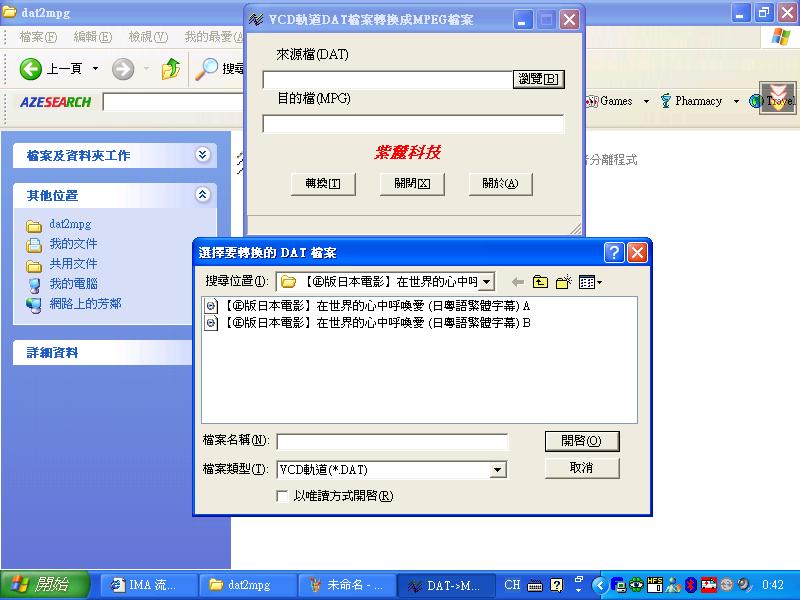Enable 以唯讀方式開啟 checkbox
The height and width of the screenshot is (600, 800).
coord(282,496)
